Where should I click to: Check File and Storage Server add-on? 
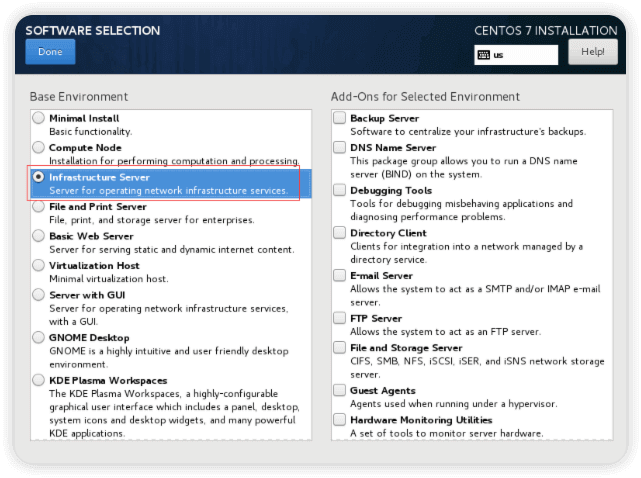pos(339,348)
